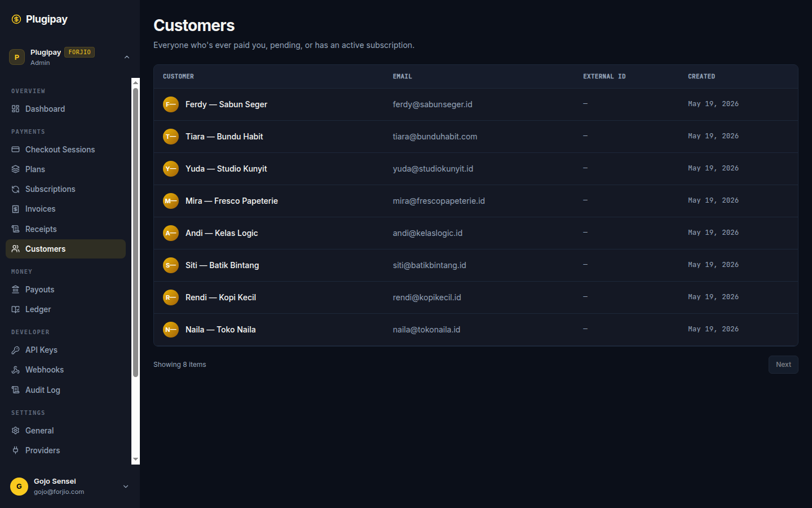Viewport: 812px width, 508px height.
Task: Open customer Rendi — Kopi Kecil
Action: point(220,297)
